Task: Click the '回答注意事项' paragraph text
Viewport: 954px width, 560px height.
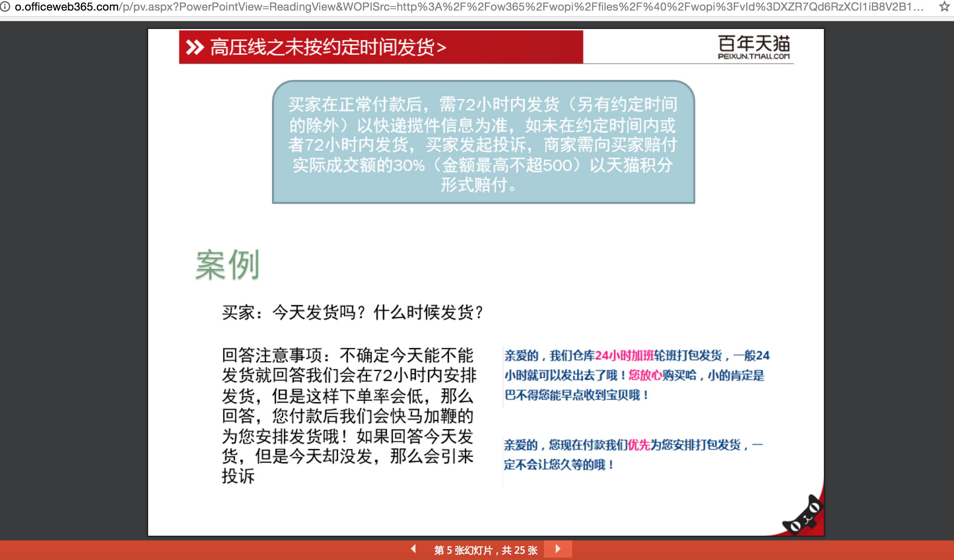Action: click(348, 415)
